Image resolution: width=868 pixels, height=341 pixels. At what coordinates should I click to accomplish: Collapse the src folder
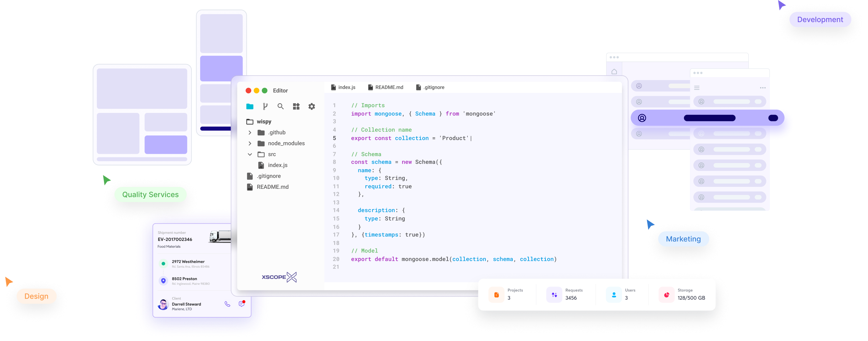click(250, 154)
